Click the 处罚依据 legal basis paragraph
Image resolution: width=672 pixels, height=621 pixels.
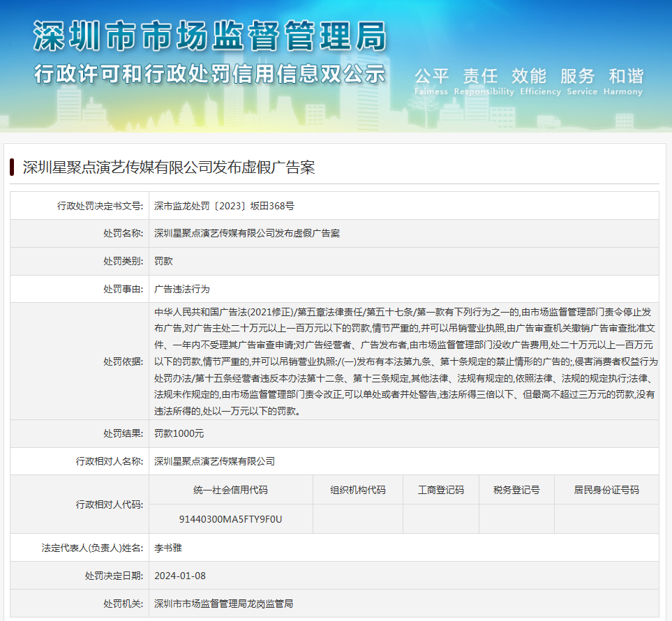(x=403, y=361)
